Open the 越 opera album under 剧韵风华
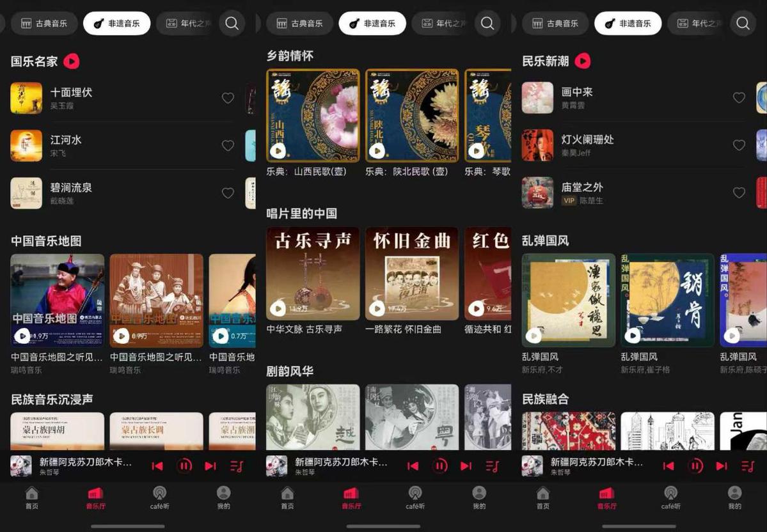 (x=313, y=417)
